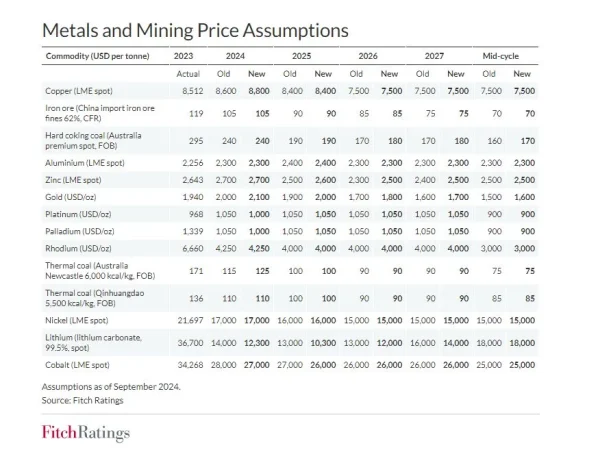611x450 pixels.
Task: Click the Metals and Mining Price Assumptions title
Action: coord(194,28)
